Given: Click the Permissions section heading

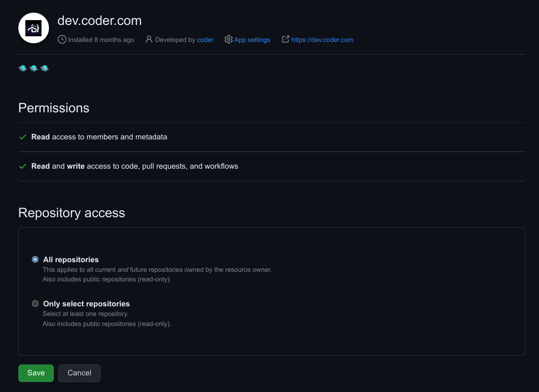Looking at the screenshot, I should 53,108.
